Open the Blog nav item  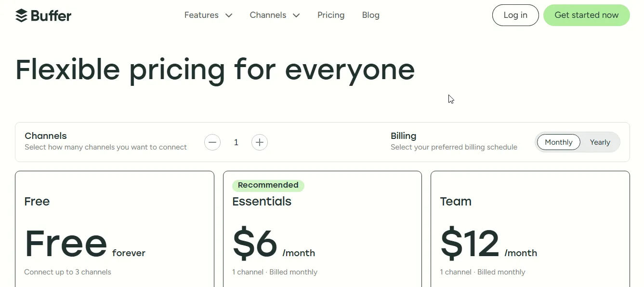tap(371, 15)
